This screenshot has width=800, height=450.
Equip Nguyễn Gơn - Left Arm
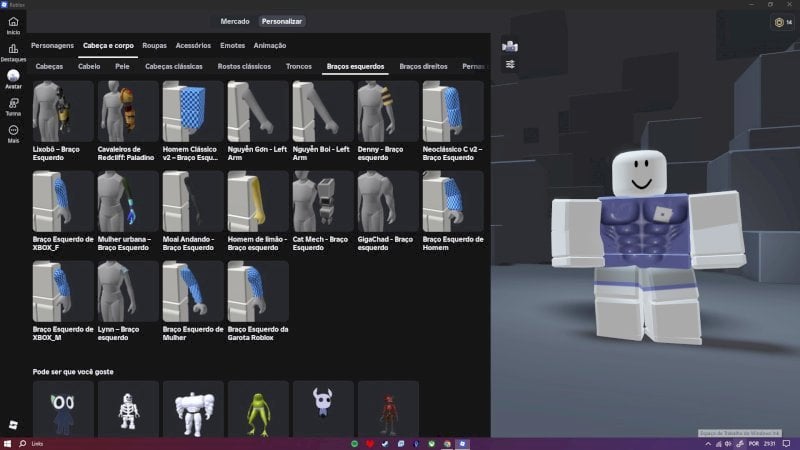(258, 111)
